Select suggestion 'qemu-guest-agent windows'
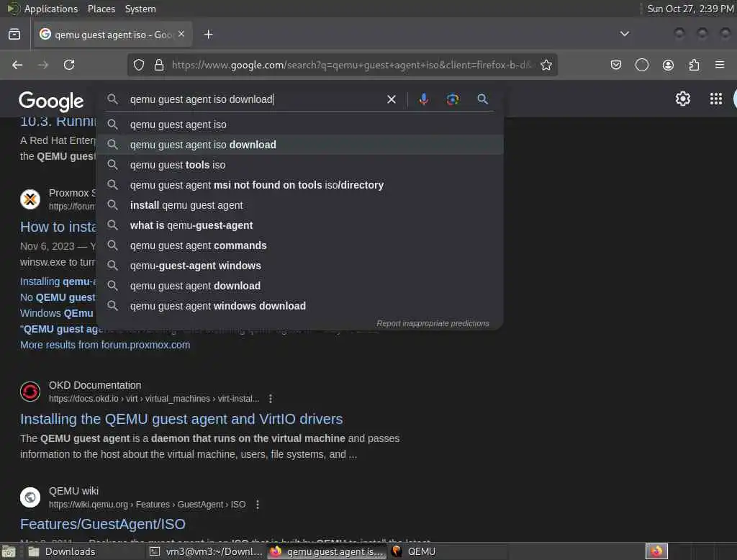This screenshot has height=560, width=737. click(300, 266)
